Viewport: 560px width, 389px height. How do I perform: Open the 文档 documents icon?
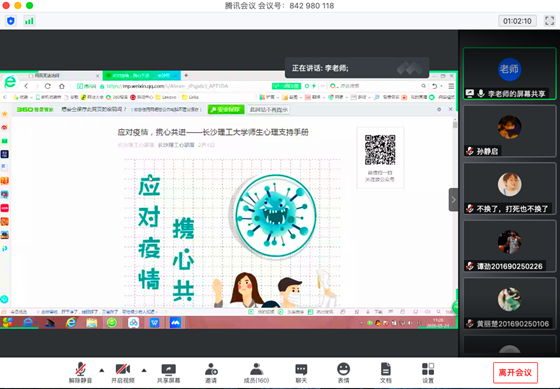(x=386, y=373)
